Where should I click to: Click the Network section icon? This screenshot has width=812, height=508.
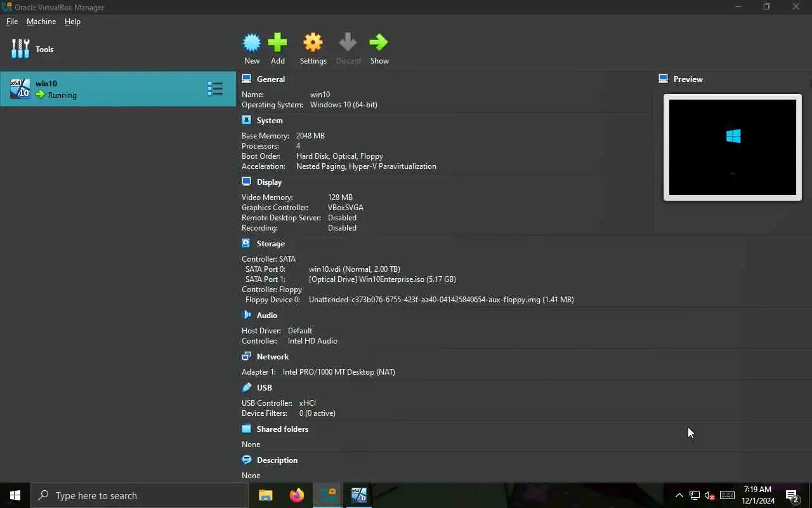pos(246,356)
